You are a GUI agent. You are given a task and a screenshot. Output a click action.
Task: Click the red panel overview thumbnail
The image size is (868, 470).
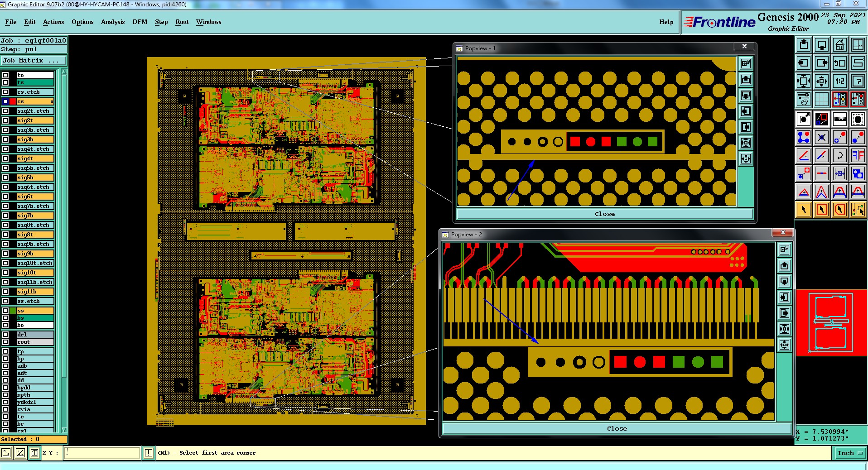[831, 322]
